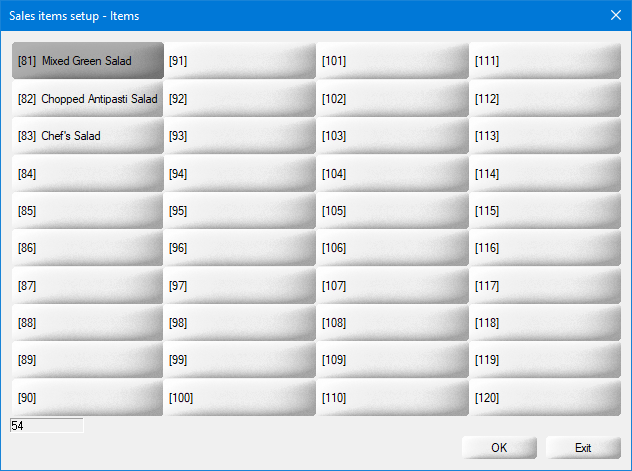Select item slot 95
The height and width of the screenshot is (471, 632).
click(240, 211)
